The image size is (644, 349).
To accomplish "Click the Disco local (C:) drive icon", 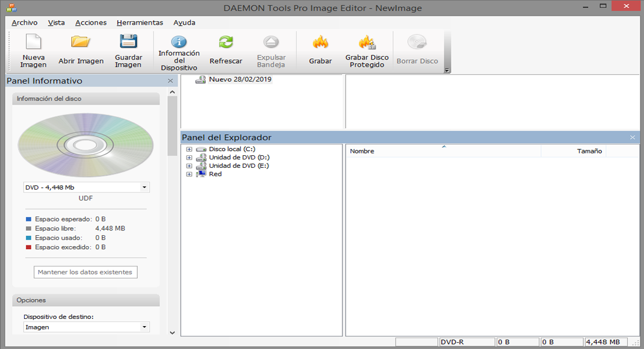I will point(201,149).
